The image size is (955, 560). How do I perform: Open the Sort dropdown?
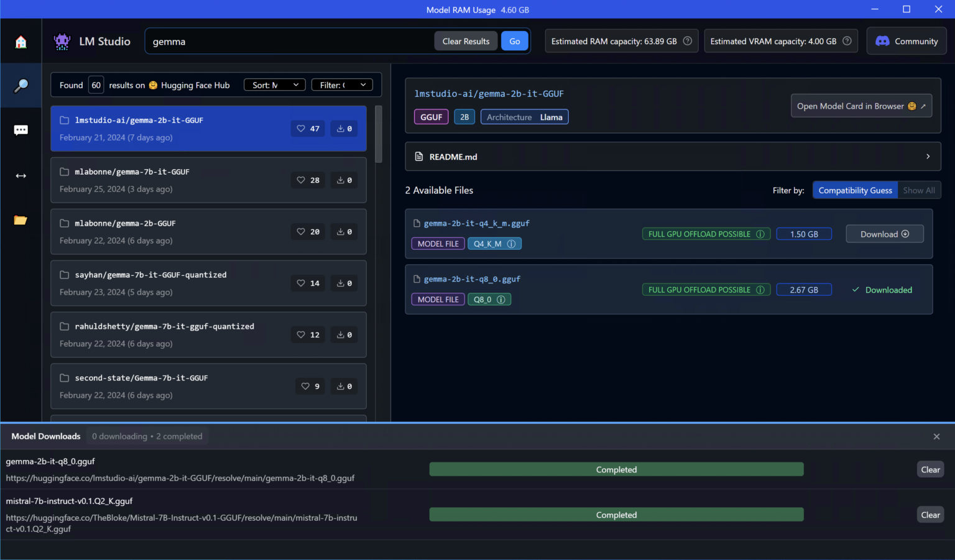pyautogui.click(x=275, y=85)
